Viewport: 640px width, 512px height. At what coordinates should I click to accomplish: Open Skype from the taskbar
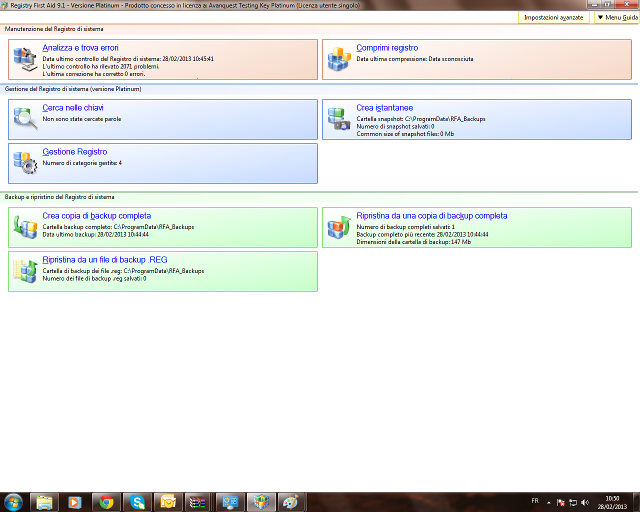pos(137,502)
